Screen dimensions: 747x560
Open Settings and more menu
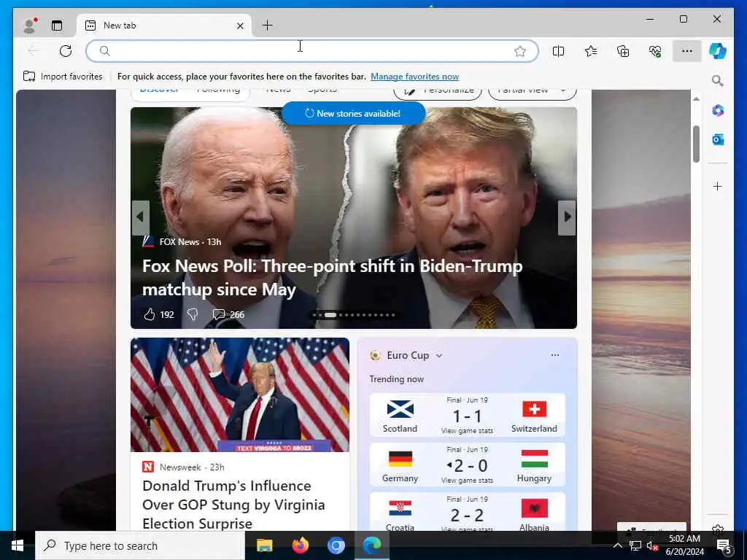pyautogui.click(x=687, y=51)
